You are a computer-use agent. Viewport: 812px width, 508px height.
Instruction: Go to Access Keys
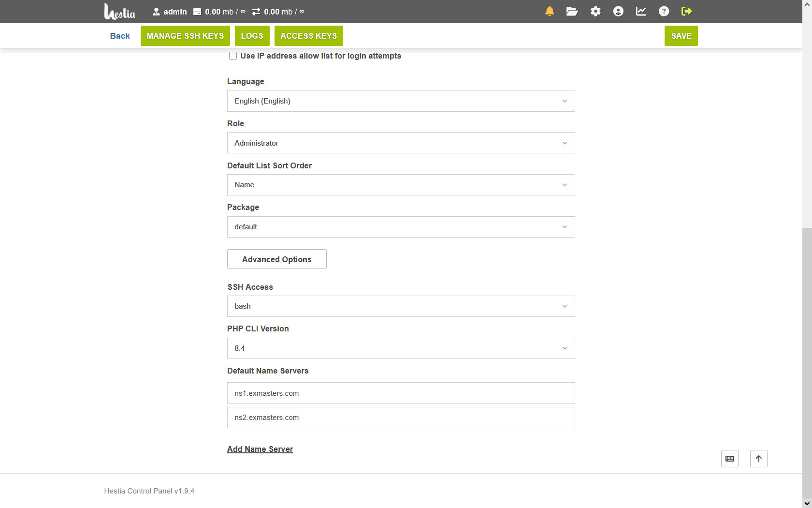coord(308,36)
